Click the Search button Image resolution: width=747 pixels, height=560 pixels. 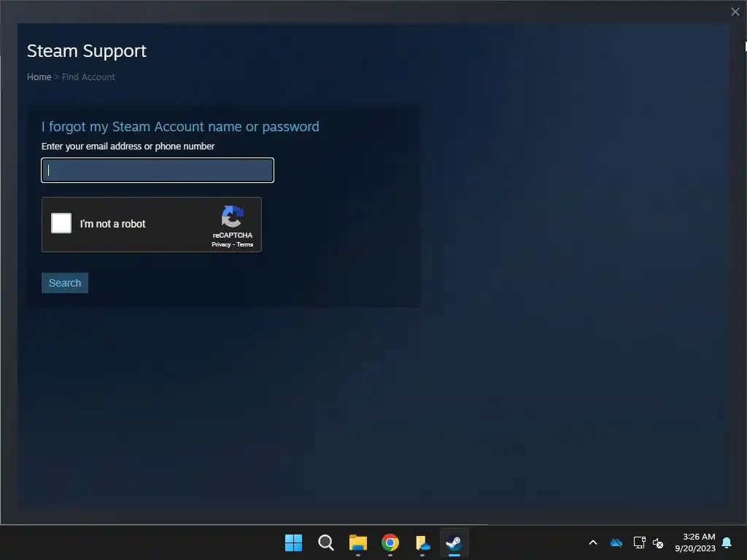point(65,283)
